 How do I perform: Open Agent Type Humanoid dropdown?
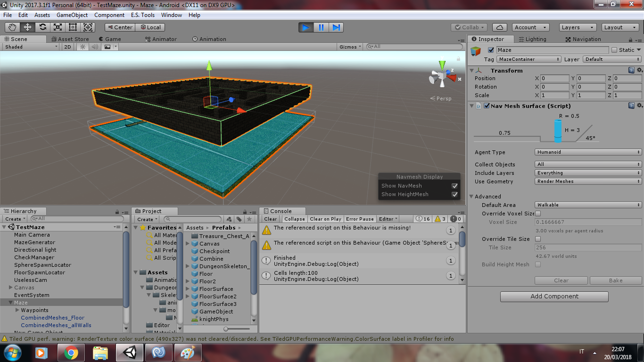pos(588,152)
